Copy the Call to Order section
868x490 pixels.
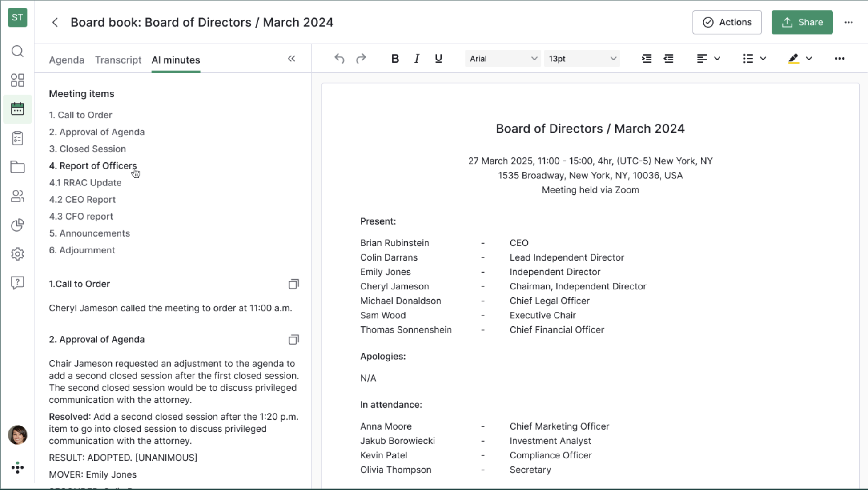(x=293, y=284)
